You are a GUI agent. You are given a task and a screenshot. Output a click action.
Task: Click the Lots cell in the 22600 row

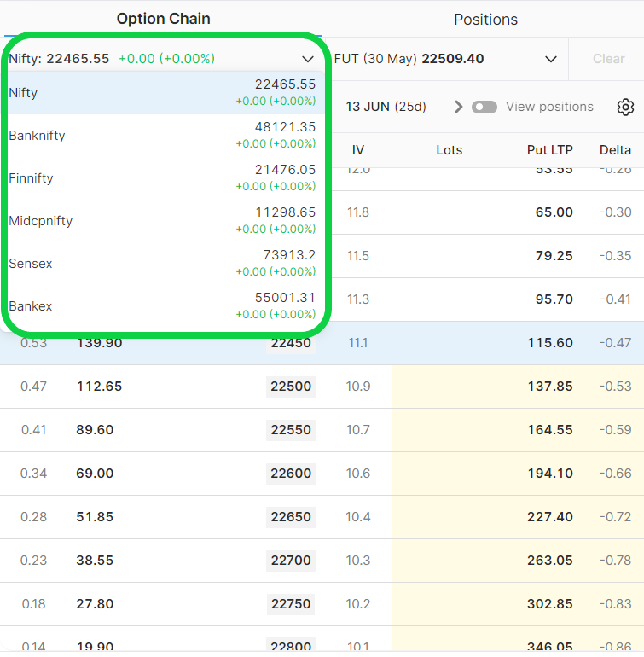click(x=450, y=474)
